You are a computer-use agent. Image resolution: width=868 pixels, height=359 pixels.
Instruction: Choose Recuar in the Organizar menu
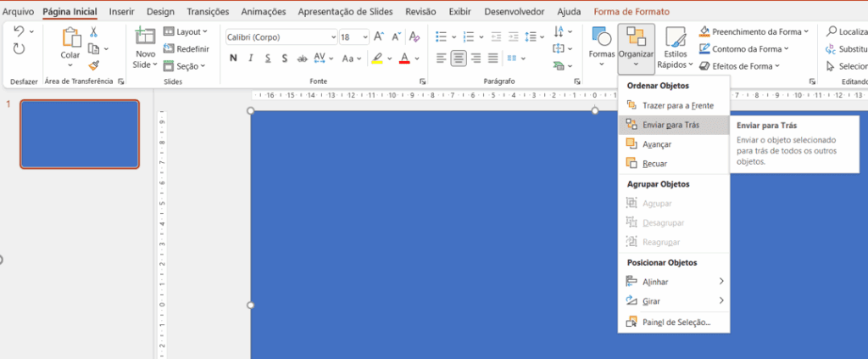tap(674, 164)
